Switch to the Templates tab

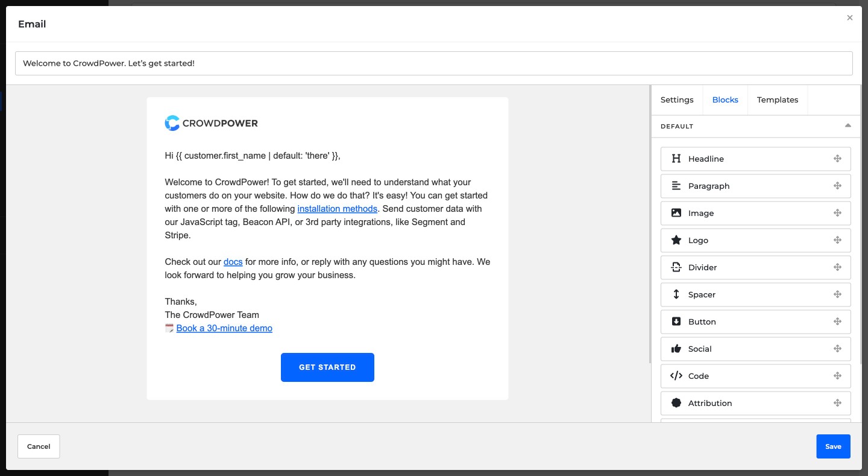pos(778,100)
